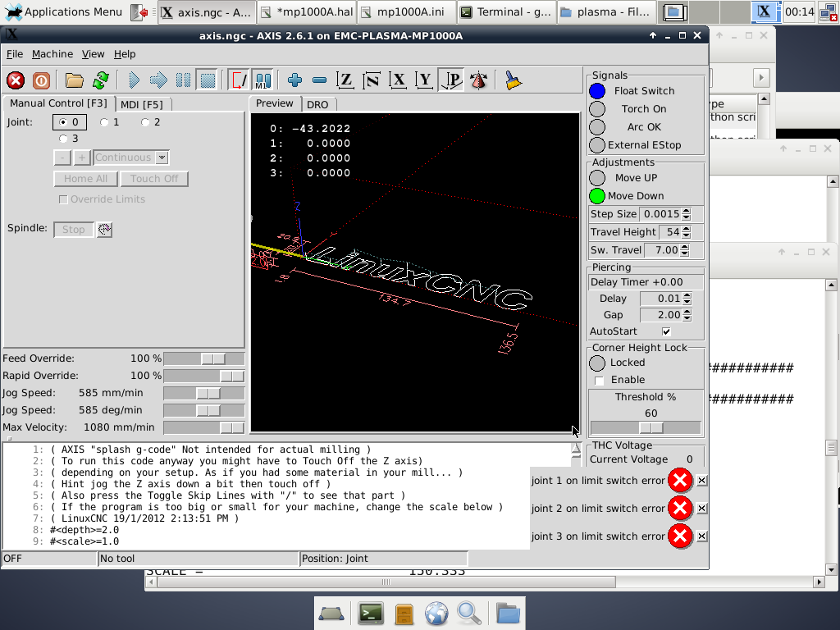Click the spindle Stop button
Screen dimensions: 840x630
pos(73,230)
